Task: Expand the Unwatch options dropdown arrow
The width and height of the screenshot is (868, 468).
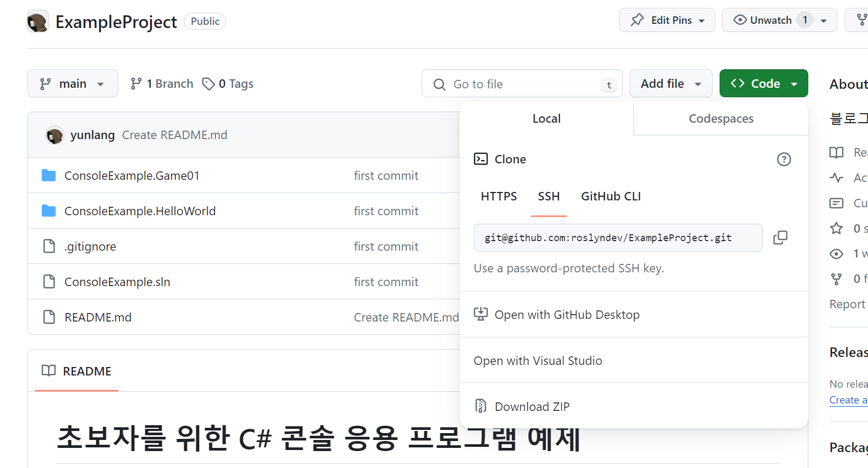Action: tap(824, 21)
